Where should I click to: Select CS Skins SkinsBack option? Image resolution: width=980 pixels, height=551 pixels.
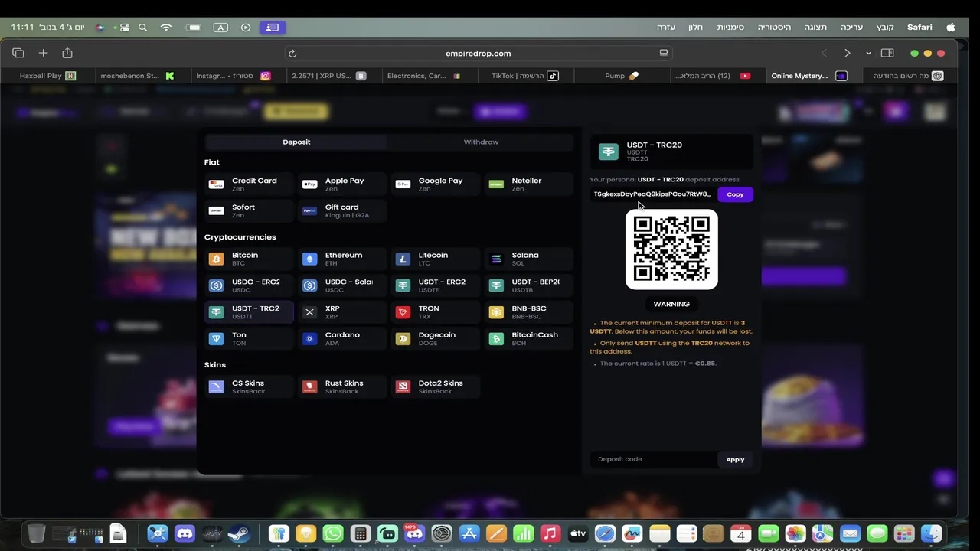(x=249, y=386)
